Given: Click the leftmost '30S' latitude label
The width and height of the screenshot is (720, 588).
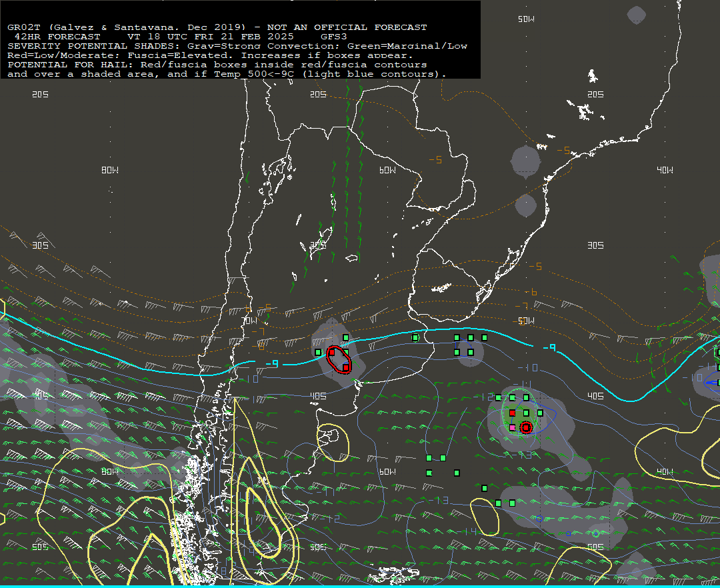Looking at the screenshot, I should (x=41, y=245).
